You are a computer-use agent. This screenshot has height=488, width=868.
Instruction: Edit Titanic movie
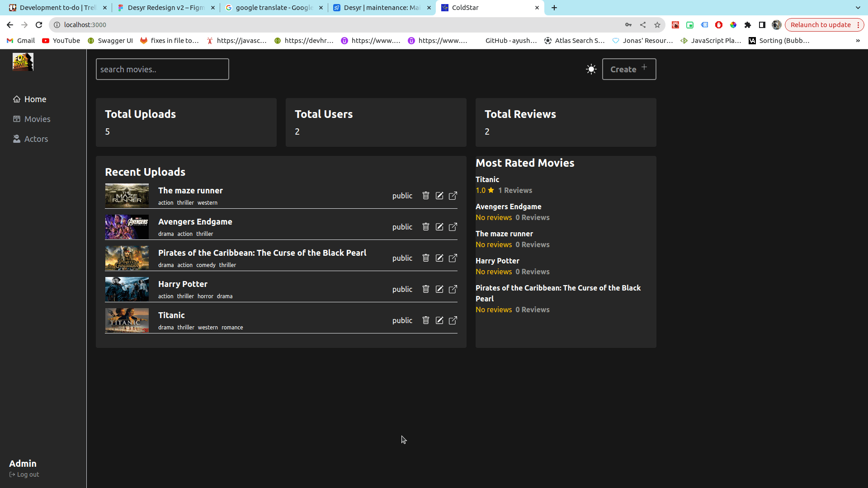point(439,320)
